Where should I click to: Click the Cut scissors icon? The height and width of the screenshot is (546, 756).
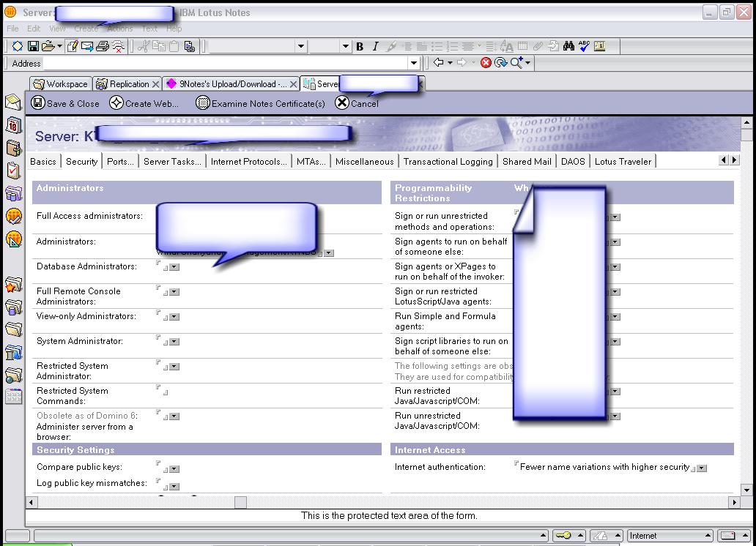click(143, 46)
